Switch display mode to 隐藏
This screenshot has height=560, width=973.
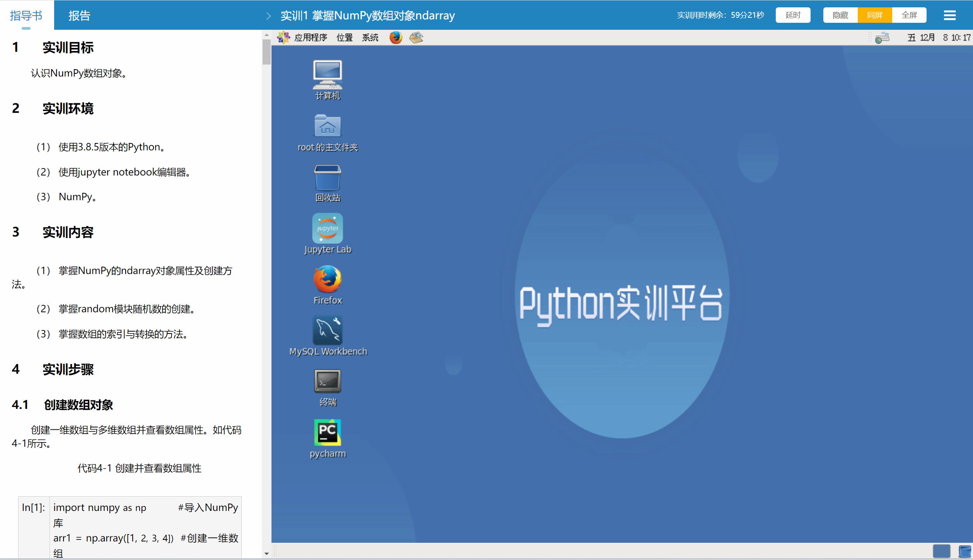(840, 15)
